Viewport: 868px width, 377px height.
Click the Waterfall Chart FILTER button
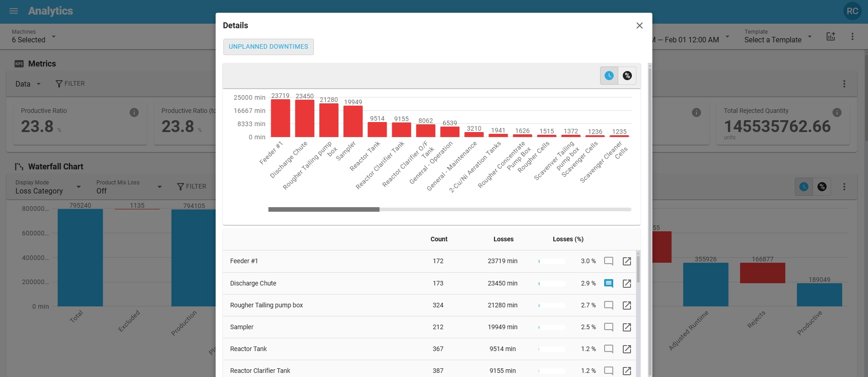tap(192, 187)
